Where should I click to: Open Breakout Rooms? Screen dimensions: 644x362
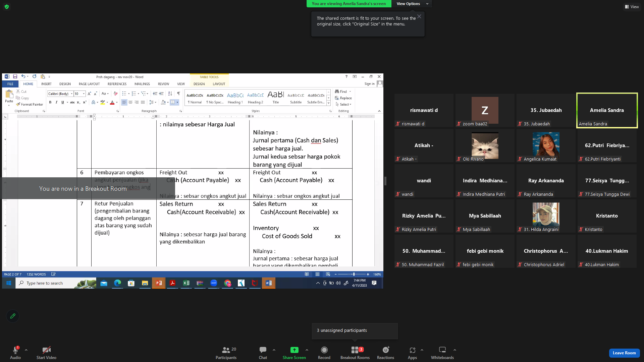pos(355,353)
